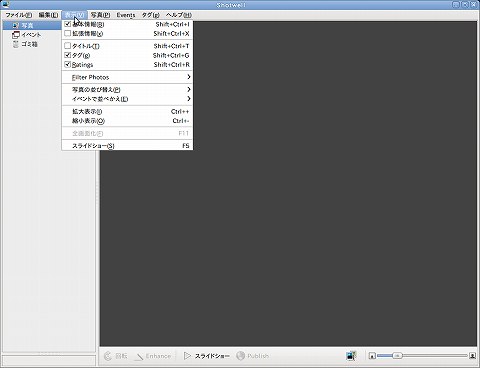The image size is (480, 368).
Task: Uncheck the Ratings checkbox
Action: pyautogui.click(x=68, y=64)
